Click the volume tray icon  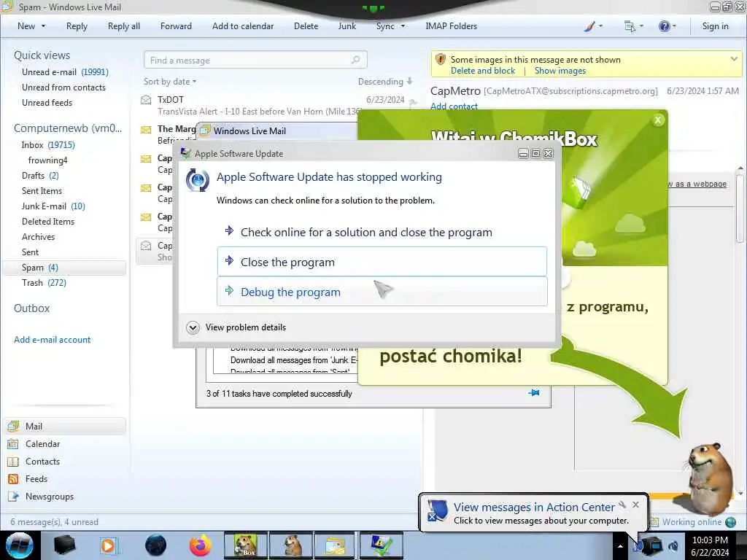(x=673, y=545)
